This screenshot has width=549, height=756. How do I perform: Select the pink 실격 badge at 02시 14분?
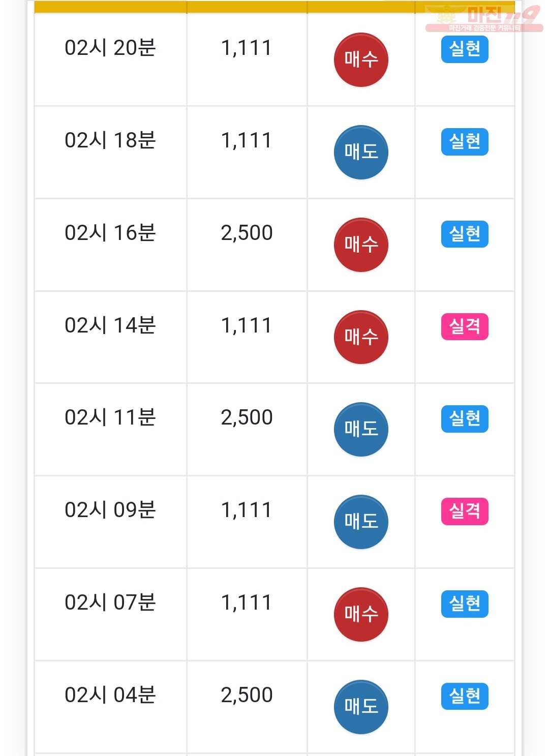point(465,326)
